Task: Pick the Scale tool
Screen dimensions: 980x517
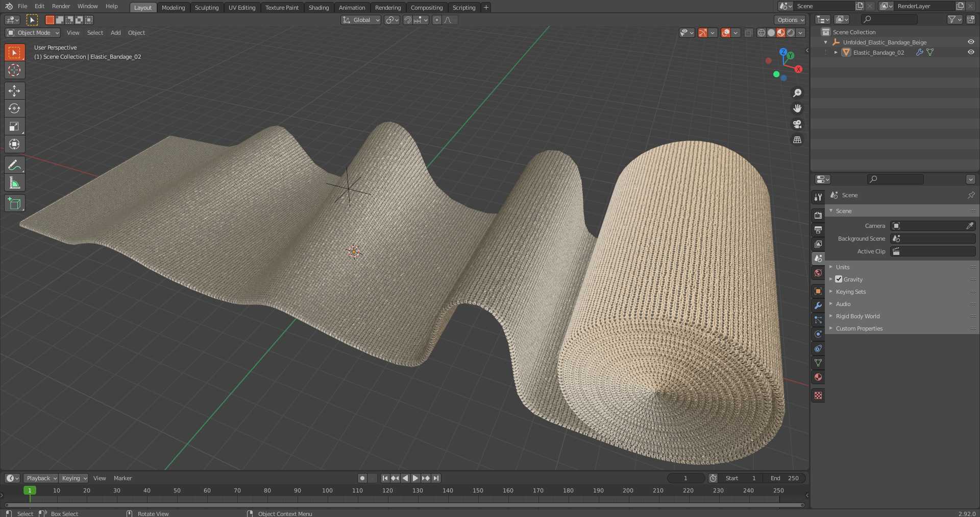Action: pos(14,126)
